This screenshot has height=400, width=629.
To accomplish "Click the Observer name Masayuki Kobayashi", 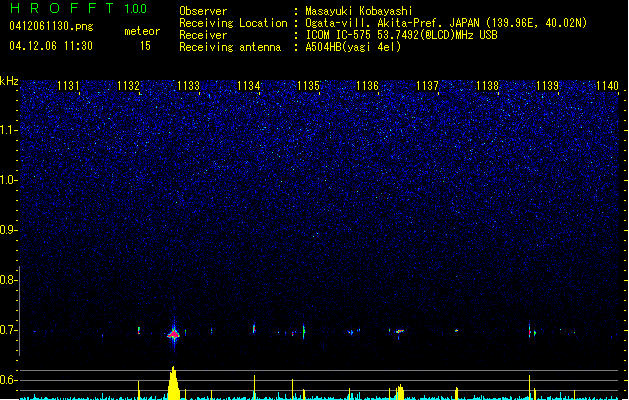I will (x=359, y=11).
